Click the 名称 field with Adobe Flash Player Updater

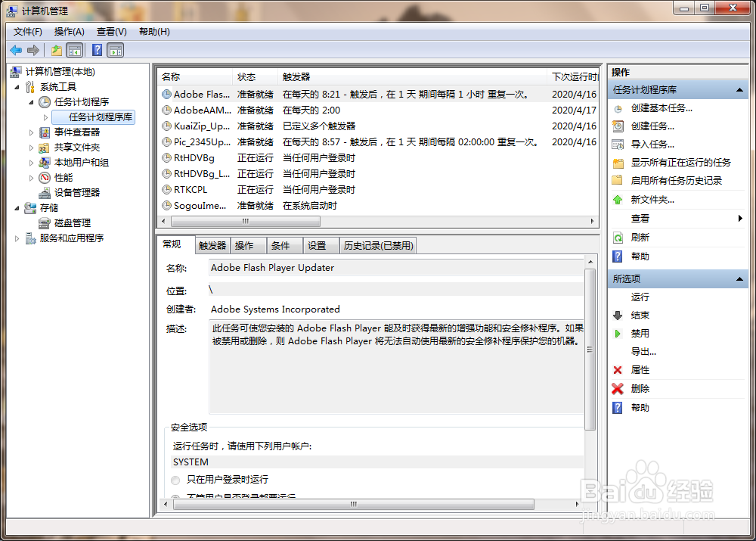(x=396, y=268)
